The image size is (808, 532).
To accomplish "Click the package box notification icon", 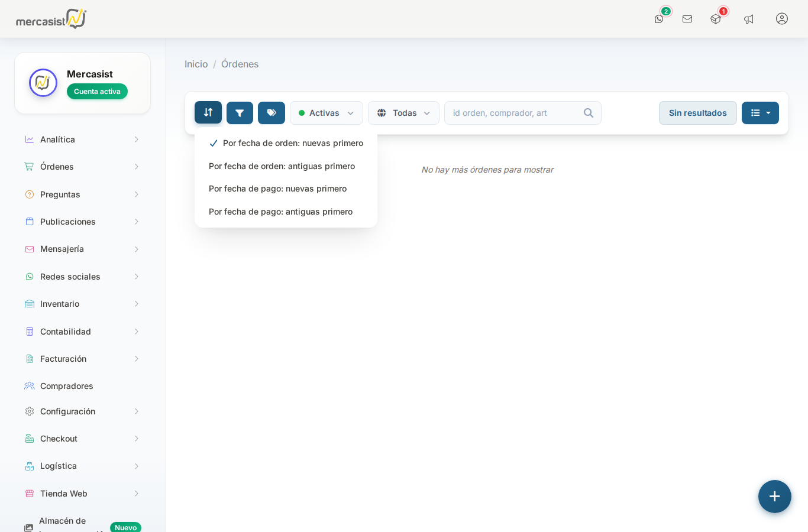I will tap(716, 19).
